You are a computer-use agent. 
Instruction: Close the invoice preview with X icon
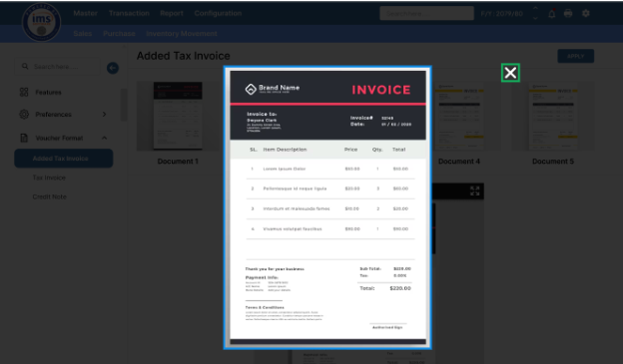(510, 73)
